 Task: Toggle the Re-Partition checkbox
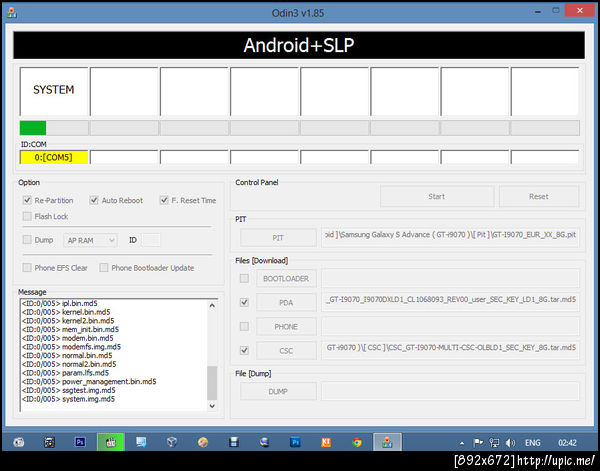(27, 200)
